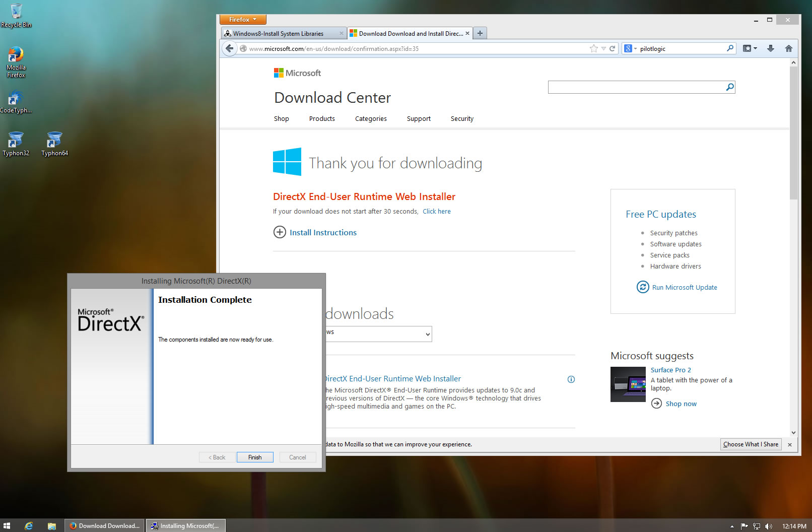Launch Mozilla Firefox desktop shortcut
812x532 pixels.
16,62
